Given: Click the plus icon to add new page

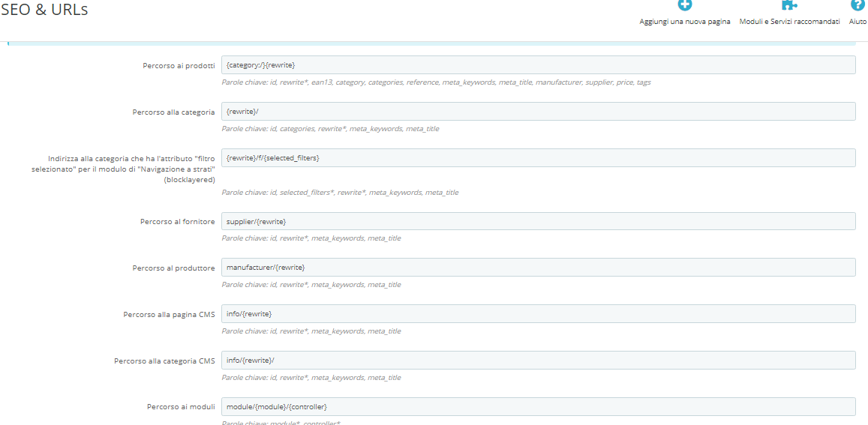Looking at the screenshot, I should click(x=685, y=4).
